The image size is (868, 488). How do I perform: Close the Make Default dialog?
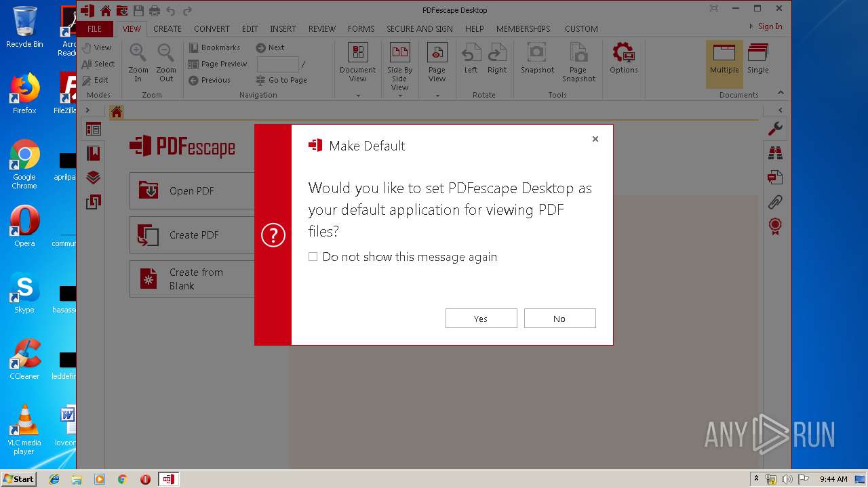[x=595, y=139]
